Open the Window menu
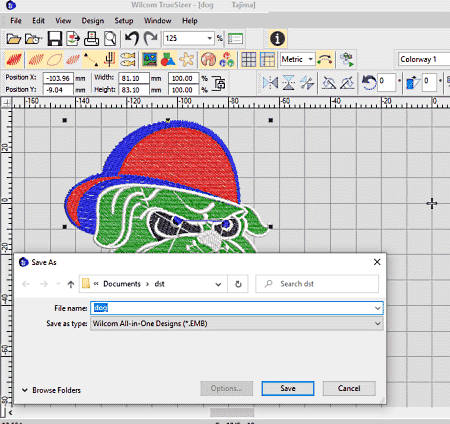This screenshot has height=424, width=450. point(158,21)
